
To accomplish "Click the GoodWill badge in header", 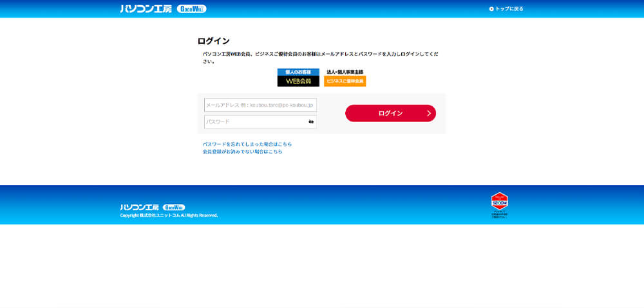I will 191,8.
